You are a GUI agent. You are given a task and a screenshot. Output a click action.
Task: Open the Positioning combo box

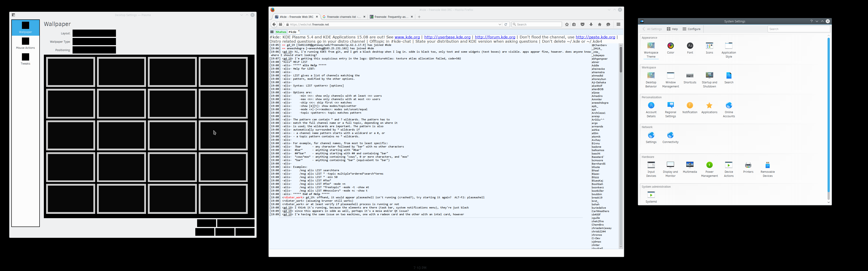[x=94, y=50]
